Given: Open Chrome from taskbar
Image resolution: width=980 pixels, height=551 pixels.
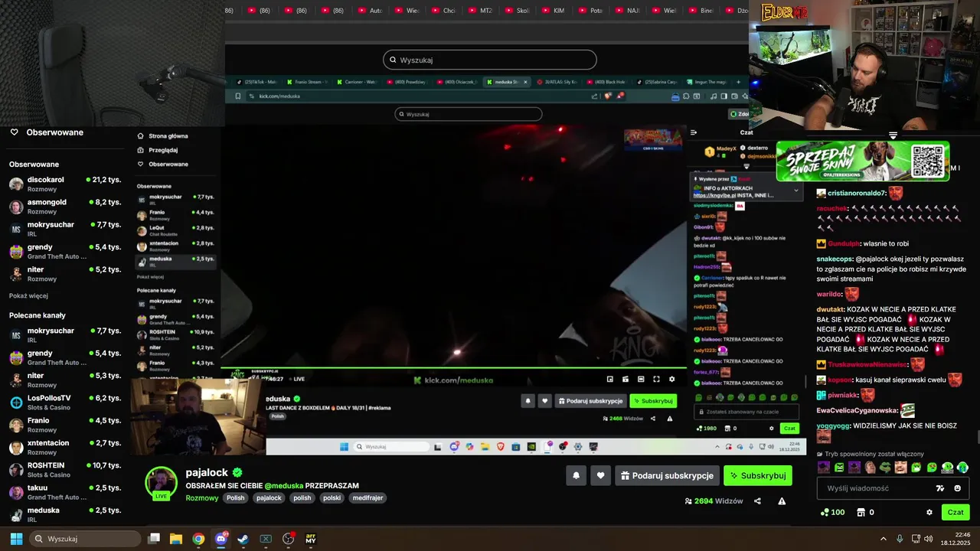Looking at the screenshot, I should pyautogui.click(x=198, y=539).
